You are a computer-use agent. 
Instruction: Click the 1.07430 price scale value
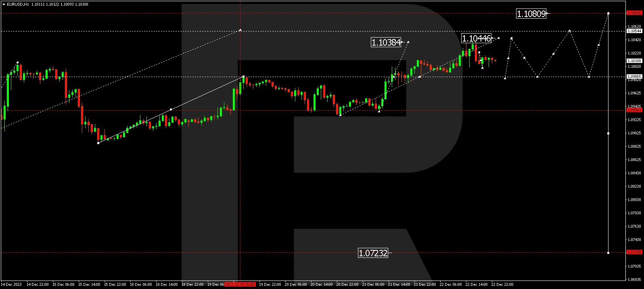click(634, 239)
